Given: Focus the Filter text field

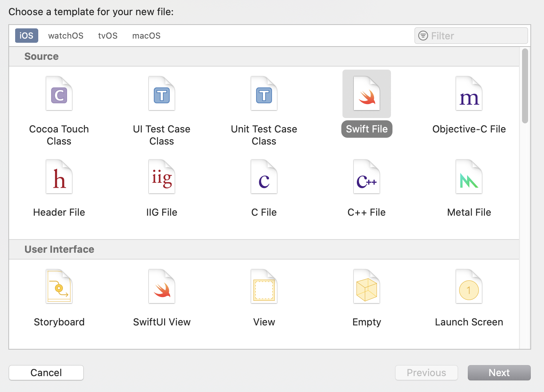Looking at the screenshot, I should 471,36.
